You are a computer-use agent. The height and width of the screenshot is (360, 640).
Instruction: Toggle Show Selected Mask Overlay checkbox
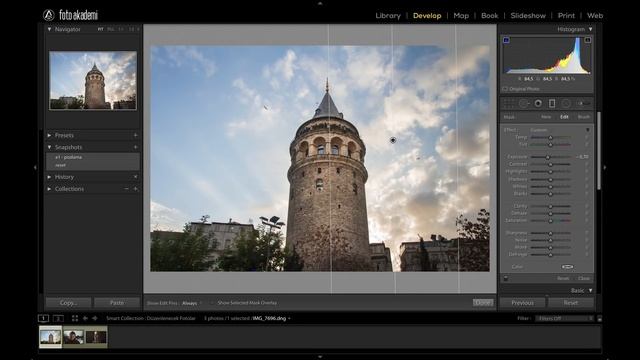click(213, 303)
